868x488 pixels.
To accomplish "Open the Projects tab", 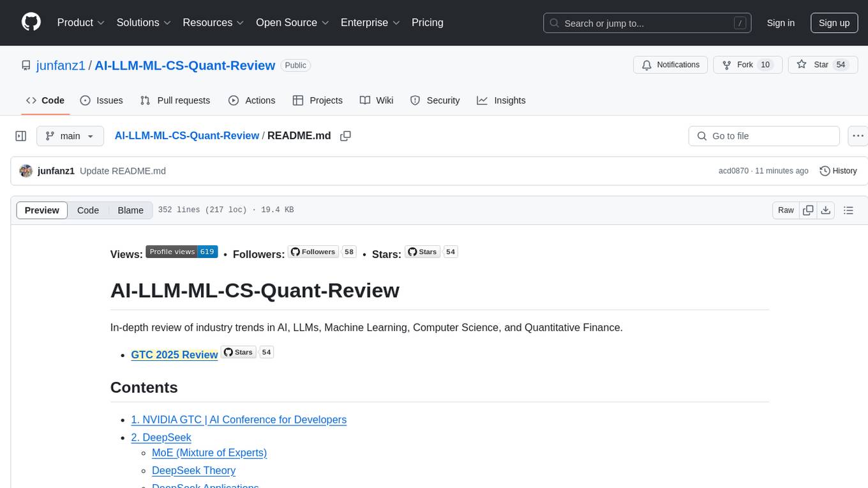I will tap(317, 100).
